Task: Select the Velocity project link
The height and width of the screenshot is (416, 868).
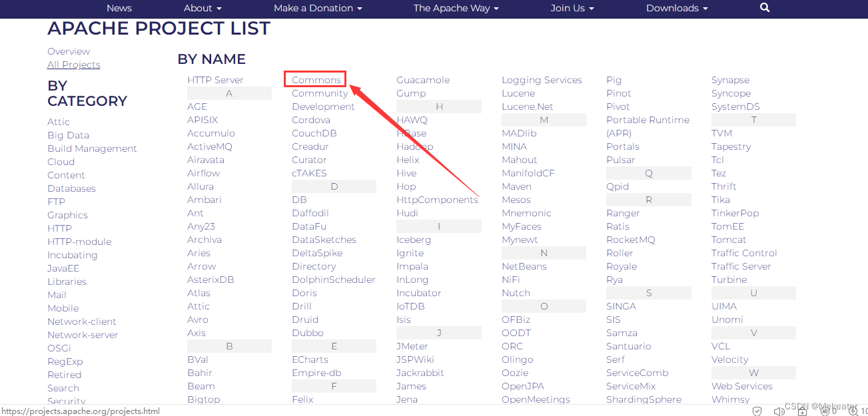Action: (x=730, y=359)
